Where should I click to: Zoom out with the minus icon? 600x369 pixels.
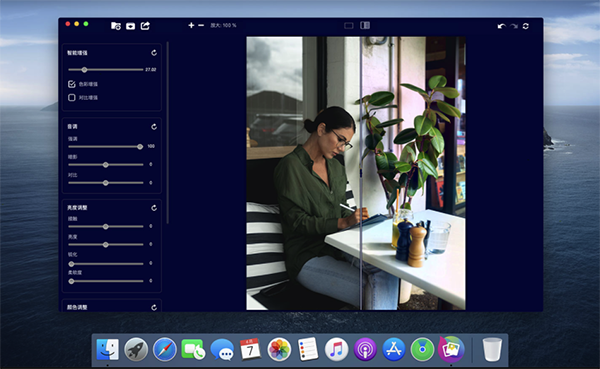[x=201, y=25]
